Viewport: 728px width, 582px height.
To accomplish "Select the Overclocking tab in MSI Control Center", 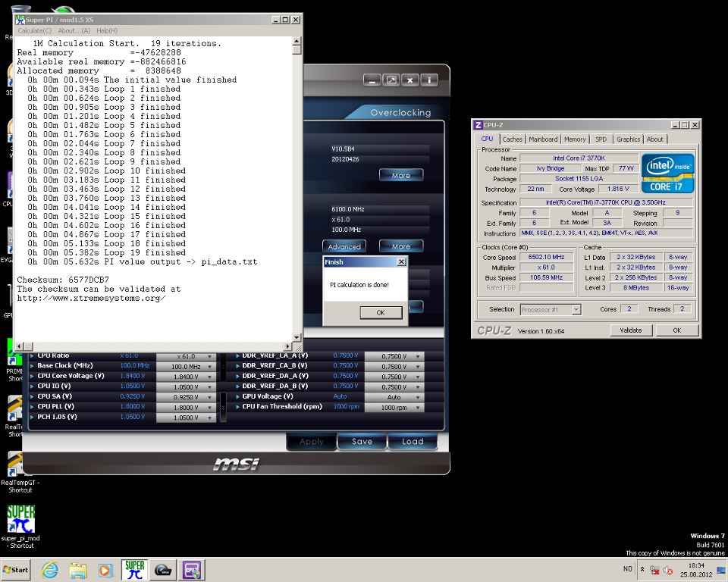I will point(400,112).
